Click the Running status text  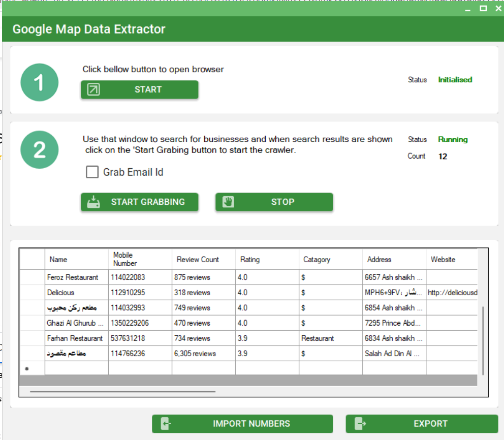coord(453,140)
